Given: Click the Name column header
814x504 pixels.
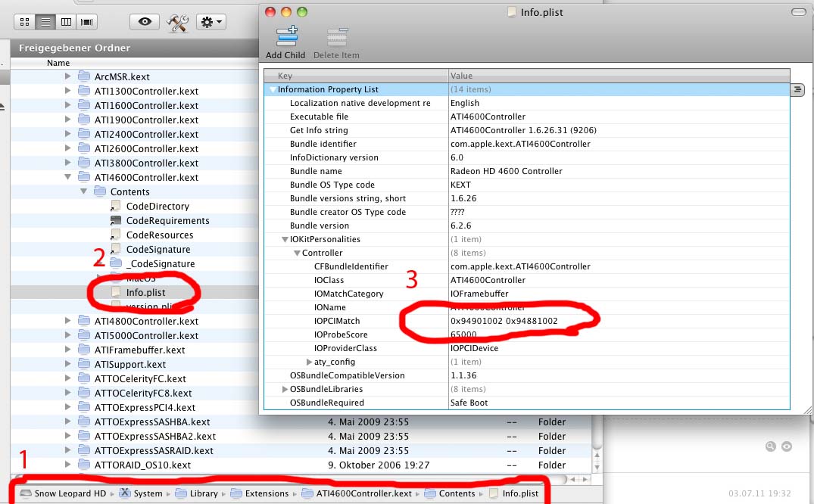Looking at the screenshot, I should click(58, 63).
